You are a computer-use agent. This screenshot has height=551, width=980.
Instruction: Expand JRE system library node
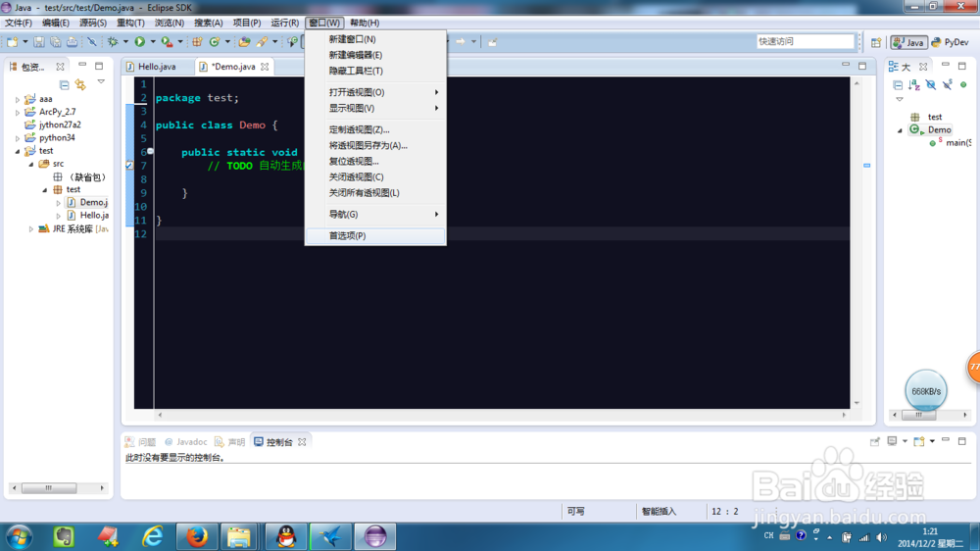tap(31, 228)
